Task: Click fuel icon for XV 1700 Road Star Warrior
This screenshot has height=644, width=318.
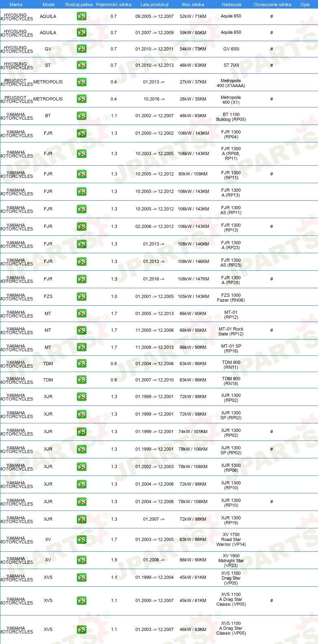Action: tap(82, 540)
